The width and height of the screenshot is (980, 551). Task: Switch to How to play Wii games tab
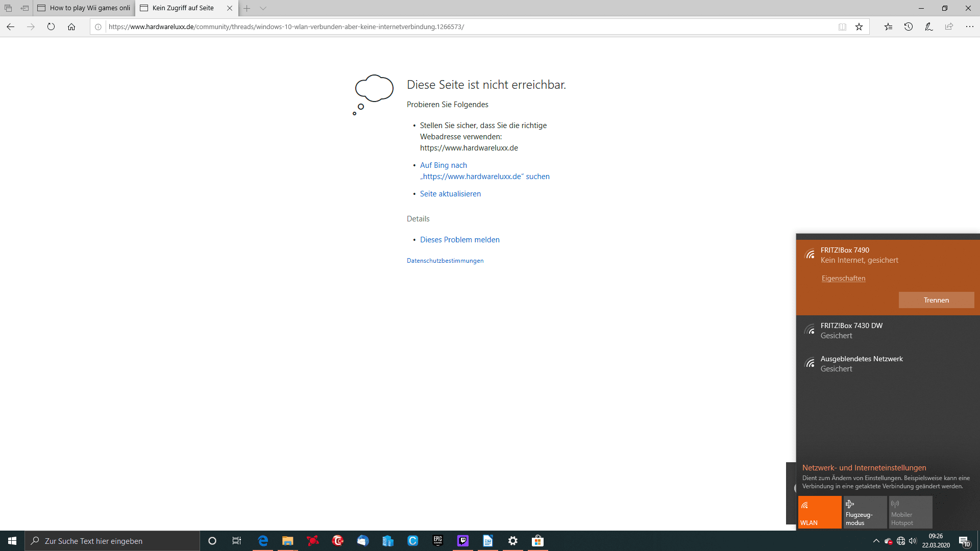[84, 8]
